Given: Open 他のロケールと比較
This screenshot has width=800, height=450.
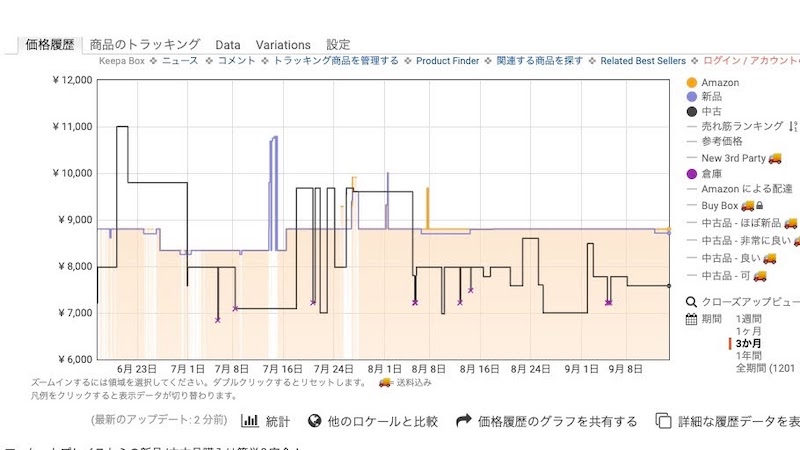Looking at the screenshot, I should (x=383, y=421).
